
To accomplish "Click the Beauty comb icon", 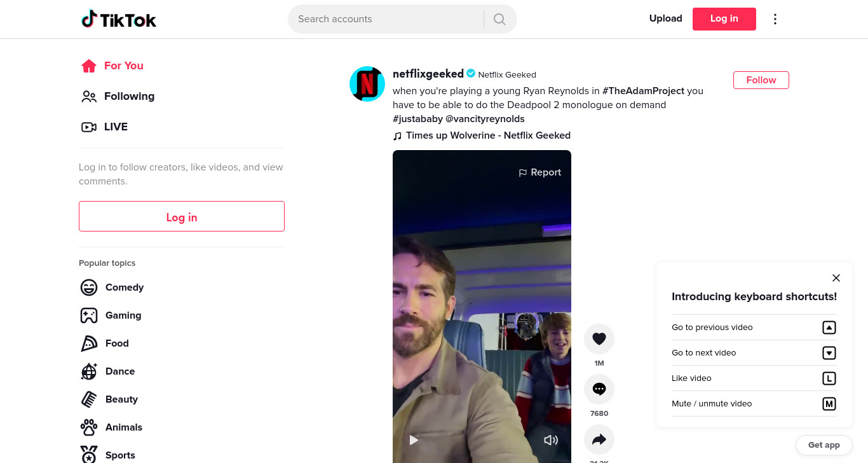I will [x=89, y=399].
